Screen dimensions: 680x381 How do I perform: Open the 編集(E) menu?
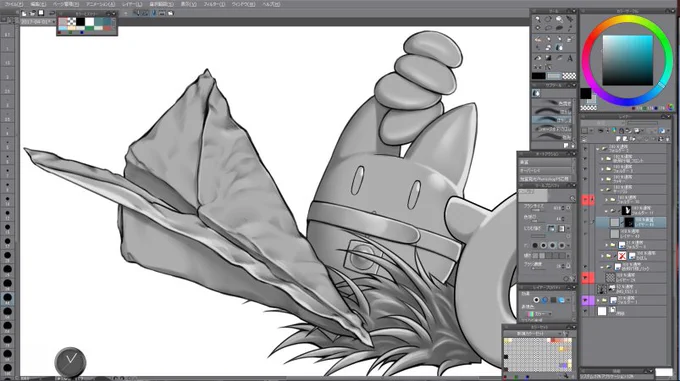(38, 4)
